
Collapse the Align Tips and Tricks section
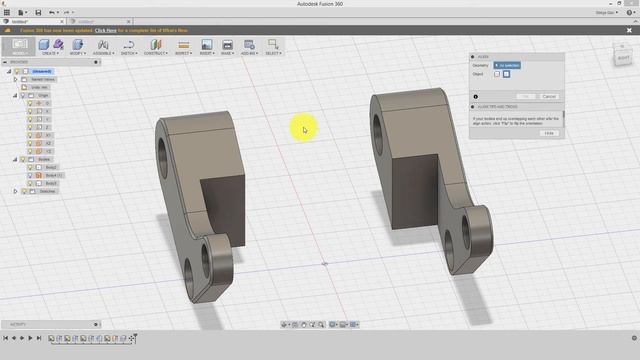coord(473,107)
